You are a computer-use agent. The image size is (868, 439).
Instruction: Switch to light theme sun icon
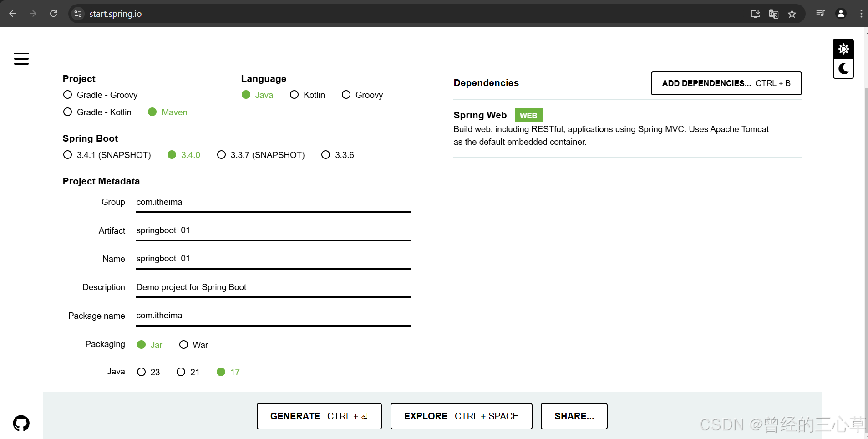click(x=843, y=49)
